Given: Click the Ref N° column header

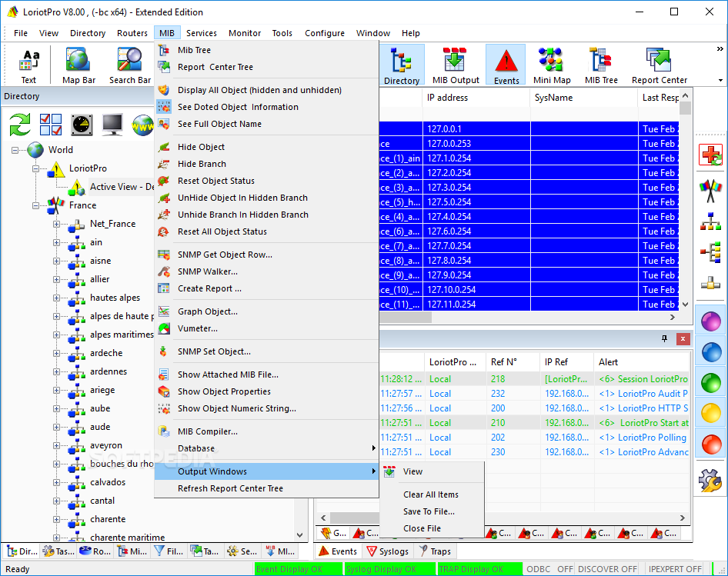Looking at the screenshot, I should coord(513,362).
